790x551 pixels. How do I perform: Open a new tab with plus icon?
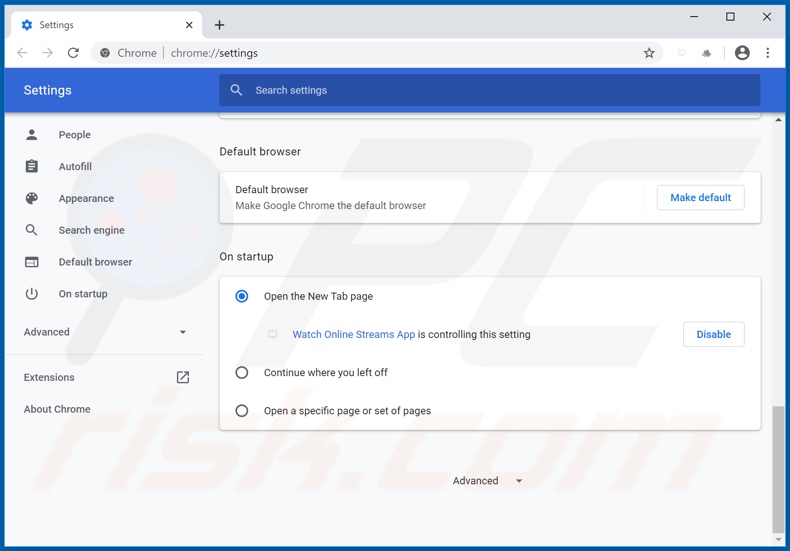219,25
